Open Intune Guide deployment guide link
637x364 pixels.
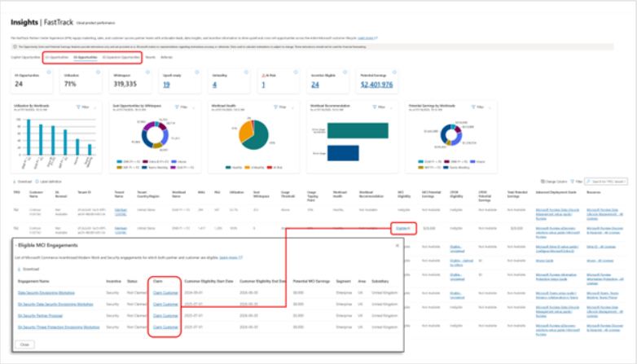[544, 261]
